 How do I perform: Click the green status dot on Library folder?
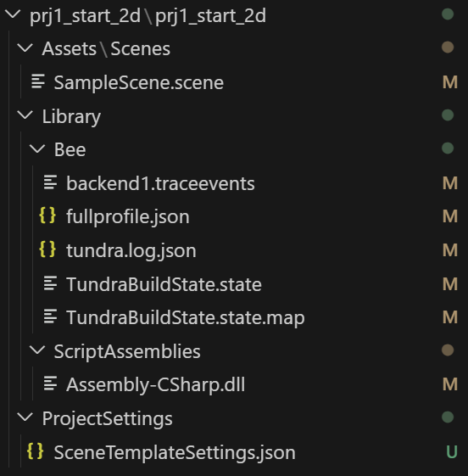click(x=448, y=115)
